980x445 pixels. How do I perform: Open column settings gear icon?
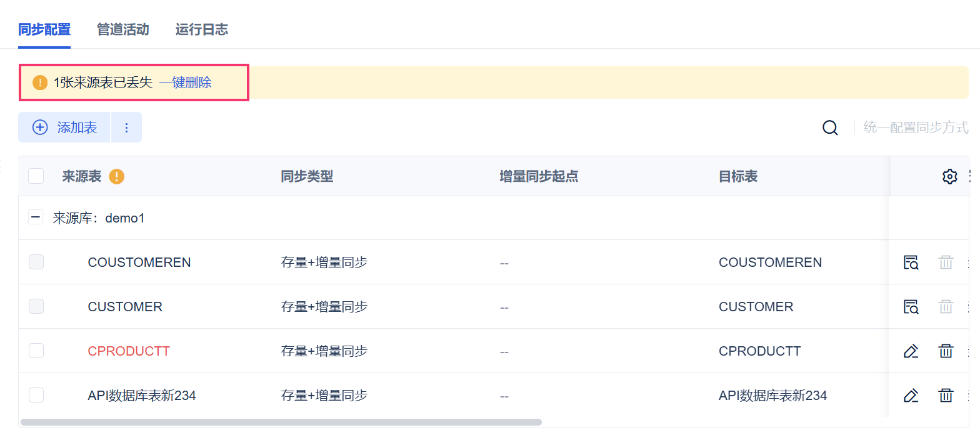(949, 177)
